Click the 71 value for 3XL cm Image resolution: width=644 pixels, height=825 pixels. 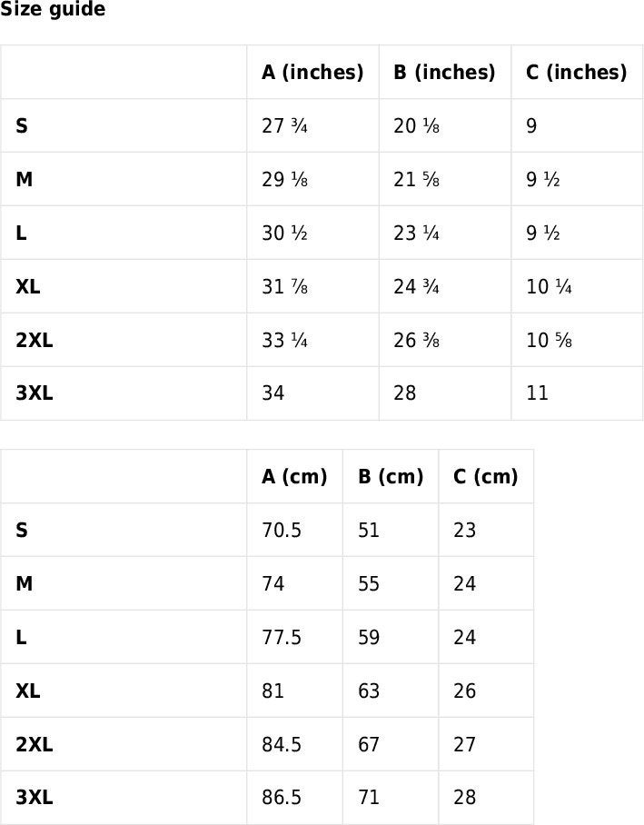(369, 797)
